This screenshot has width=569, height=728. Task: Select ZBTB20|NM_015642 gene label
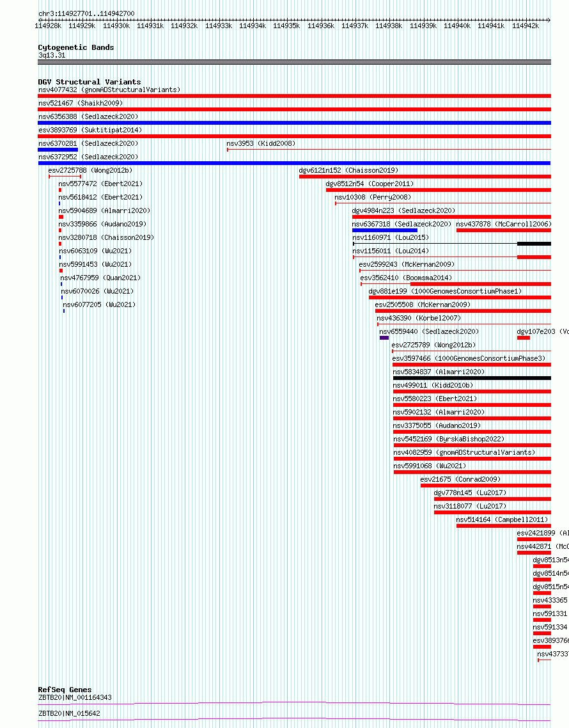(69, 714)
